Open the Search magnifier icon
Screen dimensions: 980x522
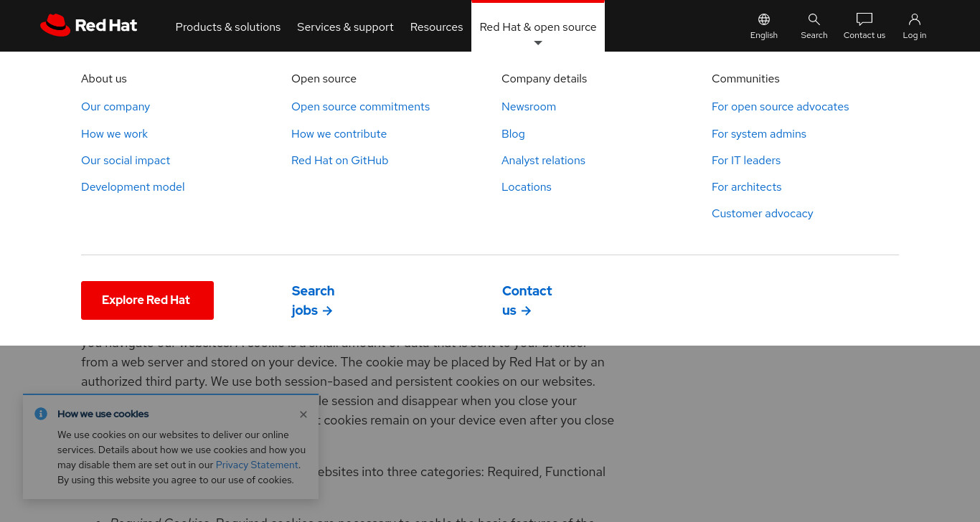tap(814, 26)
